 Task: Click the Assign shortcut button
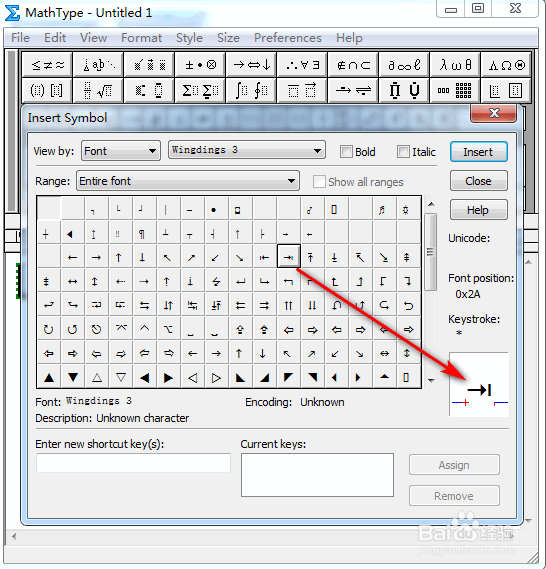point(454,465)
